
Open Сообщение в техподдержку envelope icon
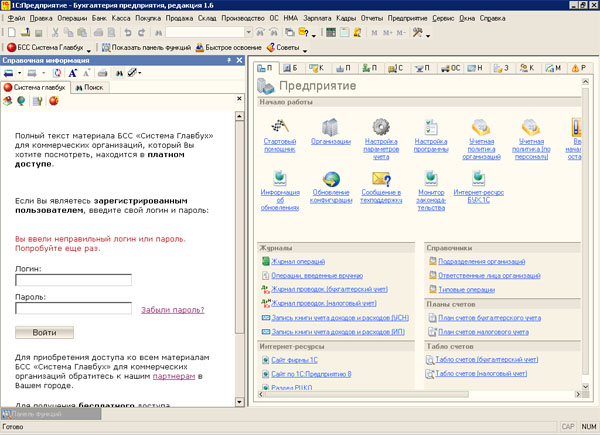[380, 177]
